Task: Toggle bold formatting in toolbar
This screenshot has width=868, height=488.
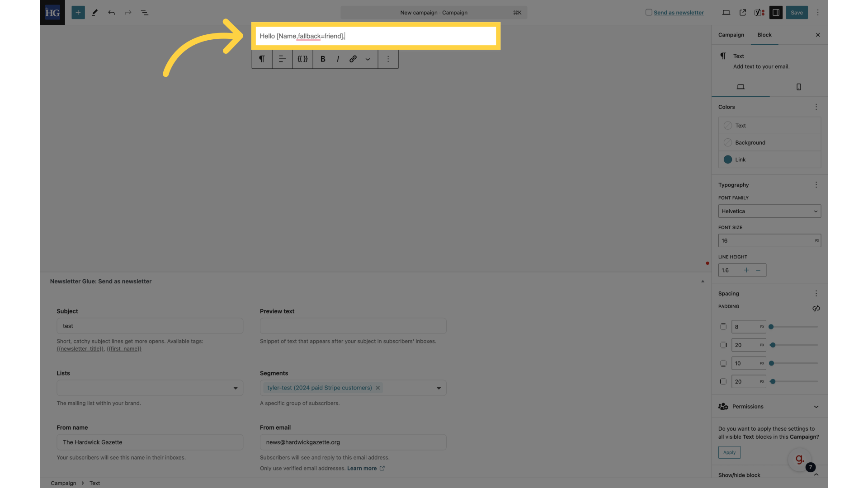Action: coord(323,58)
